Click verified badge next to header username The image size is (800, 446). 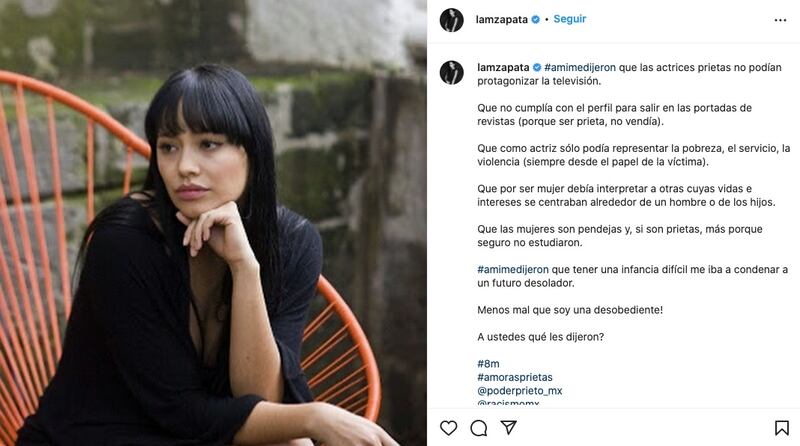click(536, 19)
